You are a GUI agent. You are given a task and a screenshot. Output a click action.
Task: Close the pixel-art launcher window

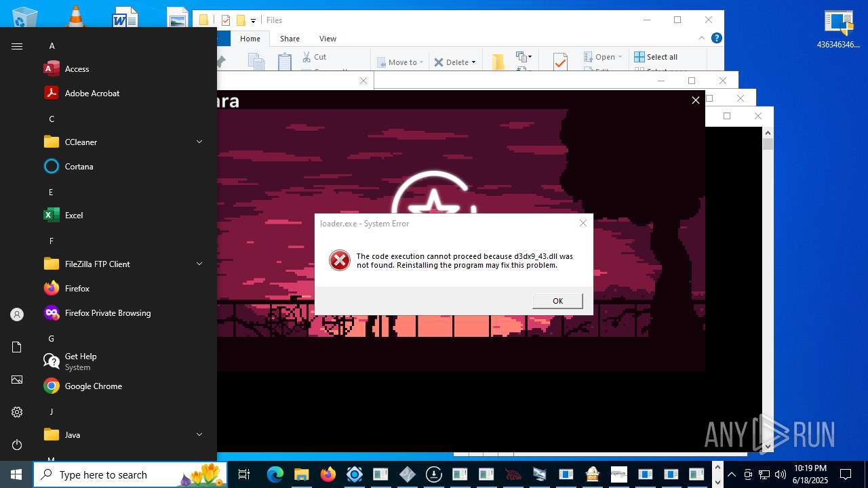click(695, 100)
